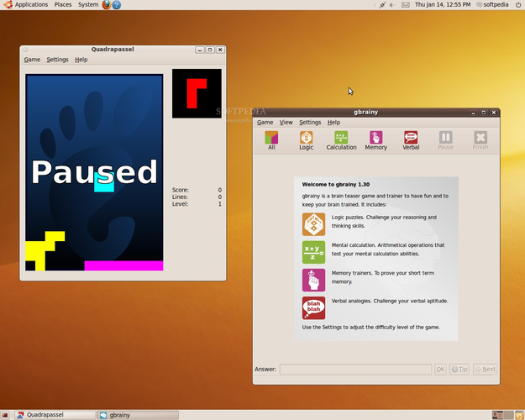Open Quadrapassel Help menu
The height and width of the screenshot is (420, 525).
click(81, 60)
